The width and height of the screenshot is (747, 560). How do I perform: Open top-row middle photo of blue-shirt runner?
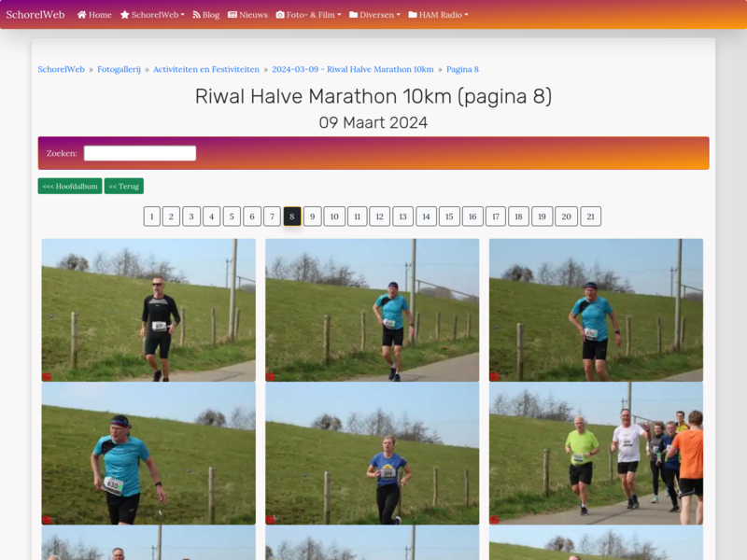click(372, 310)
